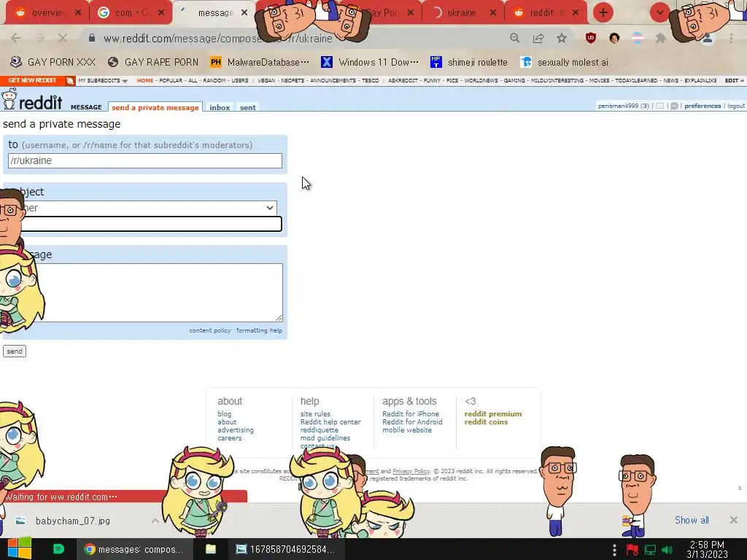The image size is (747, 560).
Task: Open the shimeji roulette bookmark
Action: [x=469, y=62]
